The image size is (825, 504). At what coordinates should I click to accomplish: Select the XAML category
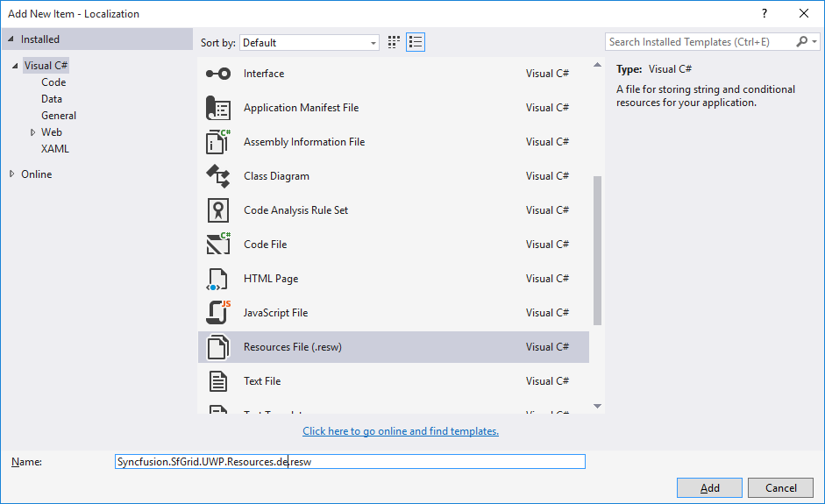[x=55, y=149]
